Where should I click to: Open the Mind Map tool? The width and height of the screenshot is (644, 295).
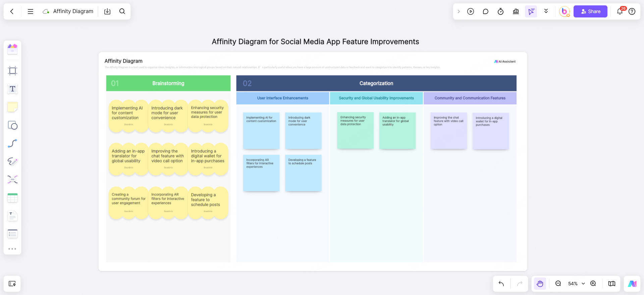coord(12,180)
